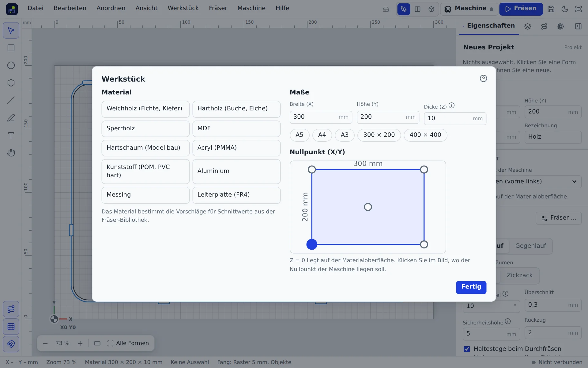Toggle object snapping magnet icon

11,344
